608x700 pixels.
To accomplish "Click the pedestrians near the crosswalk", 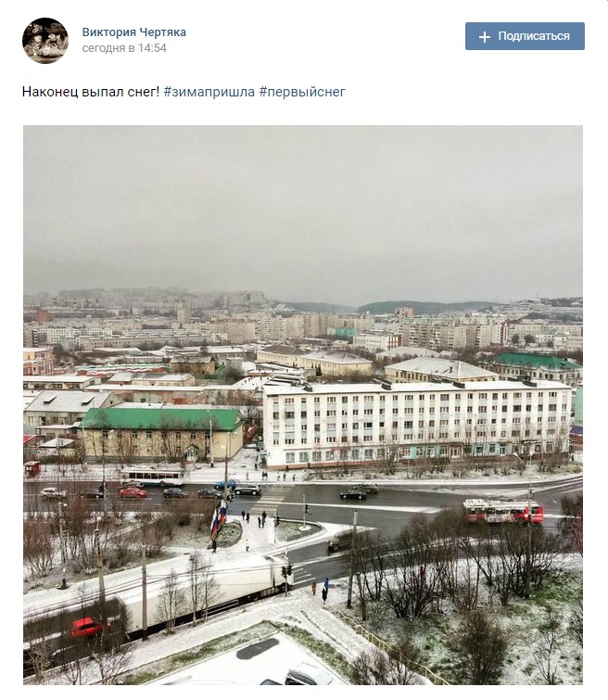I will tap(254, 519).
